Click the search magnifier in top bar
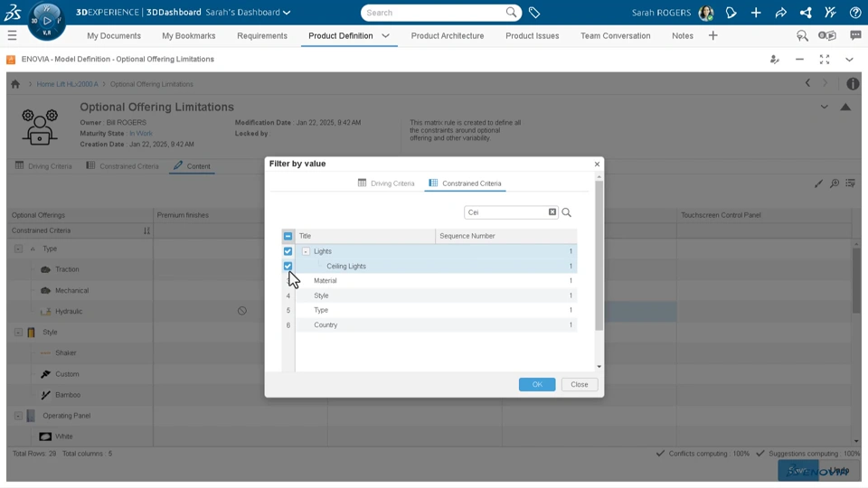Image resolution: width=868 pixels, height=488 pixels. (512, 12)
